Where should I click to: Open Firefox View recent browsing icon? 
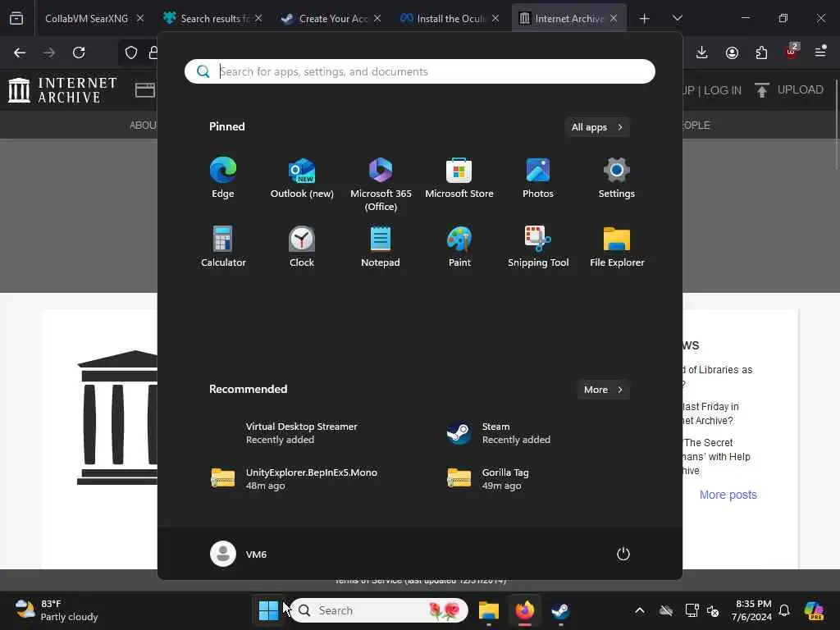point(16,18)
